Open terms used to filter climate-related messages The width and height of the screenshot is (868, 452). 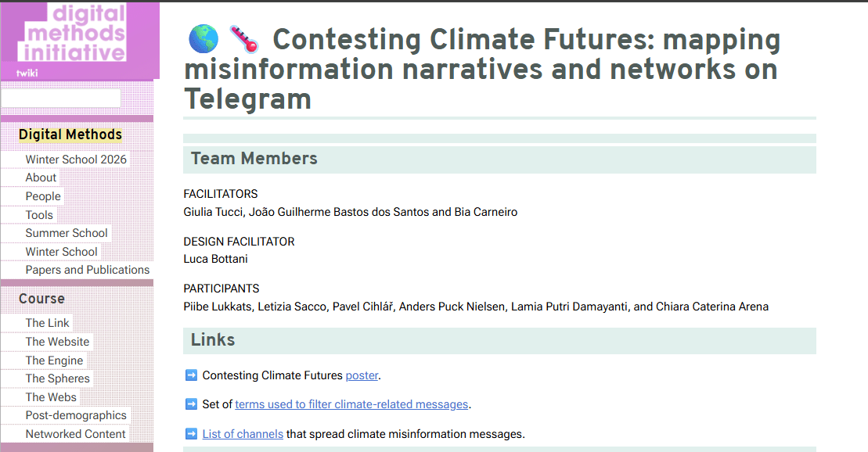[351, 404]
